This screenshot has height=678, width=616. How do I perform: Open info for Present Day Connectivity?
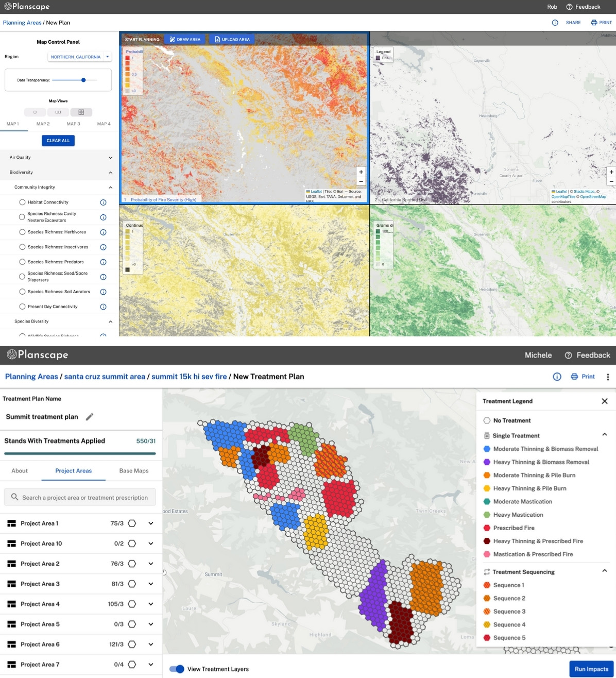point(103,307)
